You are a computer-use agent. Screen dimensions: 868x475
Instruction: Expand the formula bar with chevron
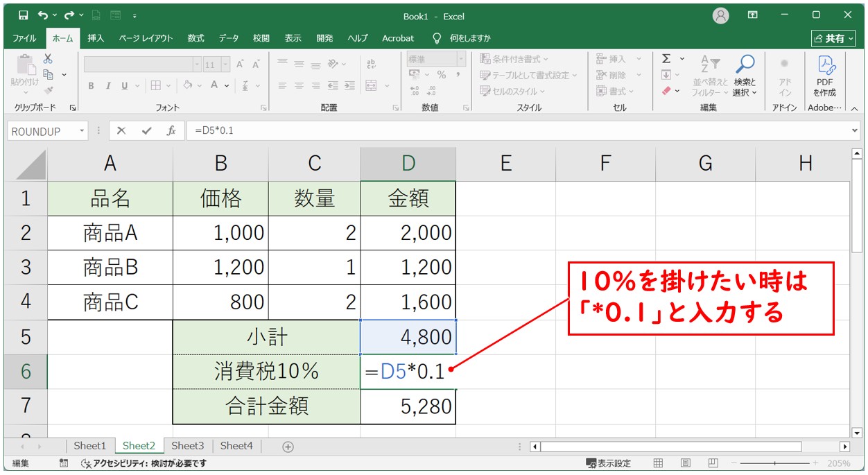tap(854, 130)
